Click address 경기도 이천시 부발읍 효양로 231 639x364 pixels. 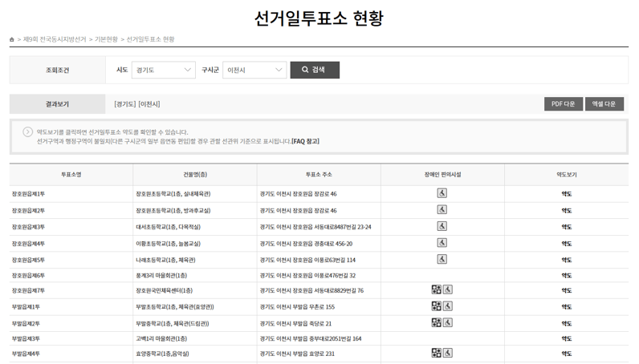point(297,354)
